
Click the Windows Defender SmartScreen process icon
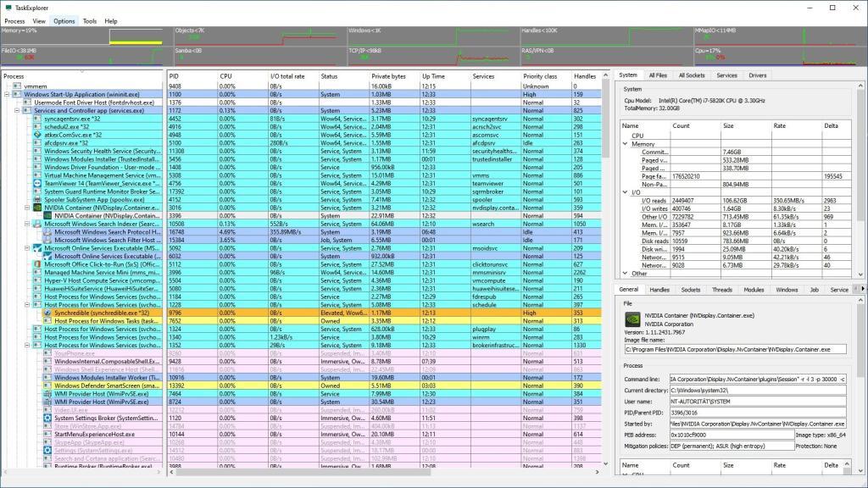click(x=47, y=385)
